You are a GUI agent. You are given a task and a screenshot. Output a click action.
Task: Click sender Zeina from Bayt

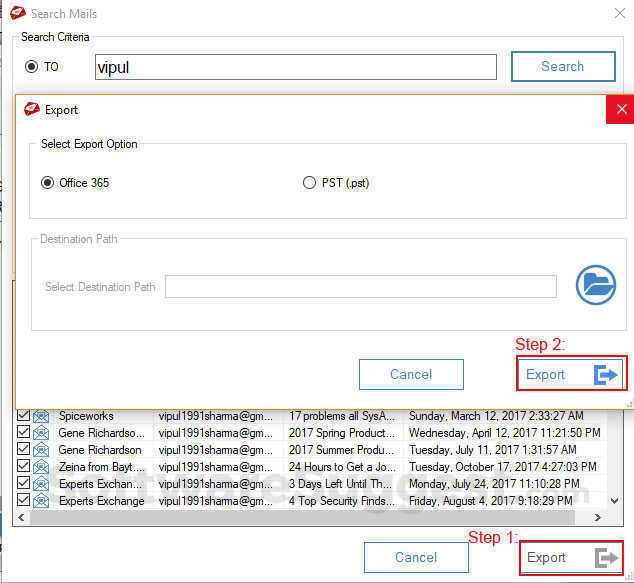[101, 467]
